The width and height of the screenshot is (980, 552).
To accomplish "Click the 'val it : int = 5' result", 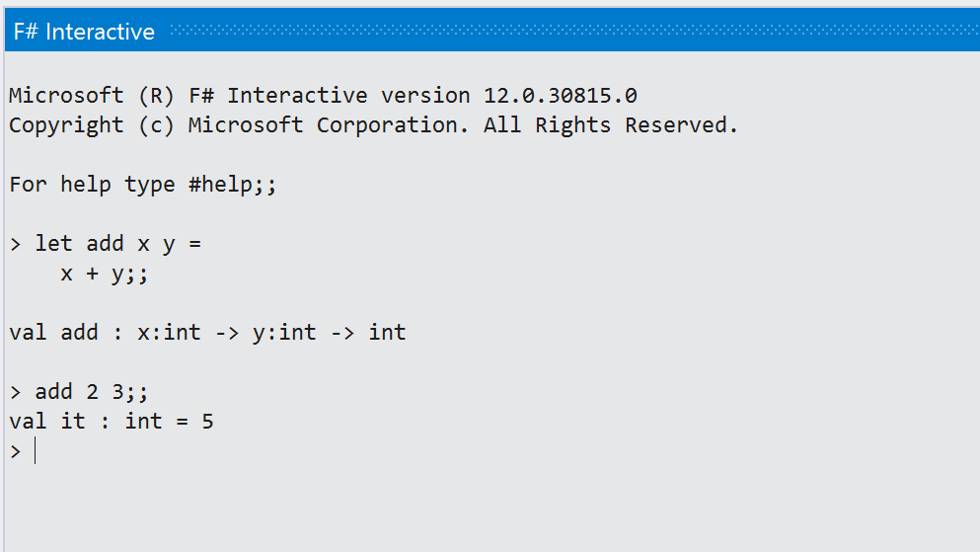I will pyautogui.click(x=112, y=422).
